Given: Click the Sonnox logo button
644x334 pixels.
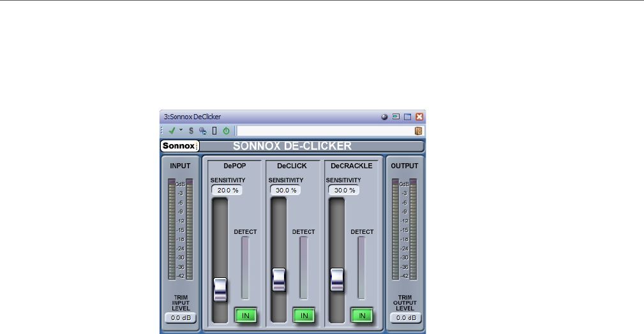Looking at the screenshot, I should tap(180, 146).
